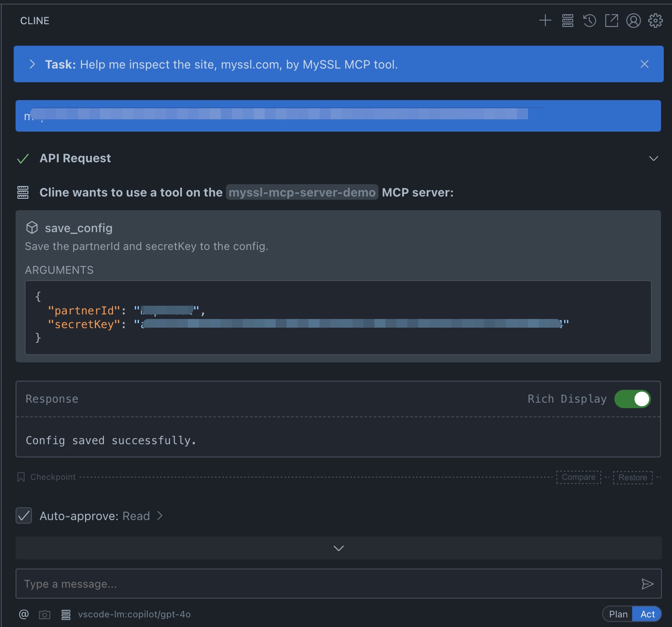Click the save_config tool cube icon
This screenshot has width=672, height=627.
click(x=32, y=228)
